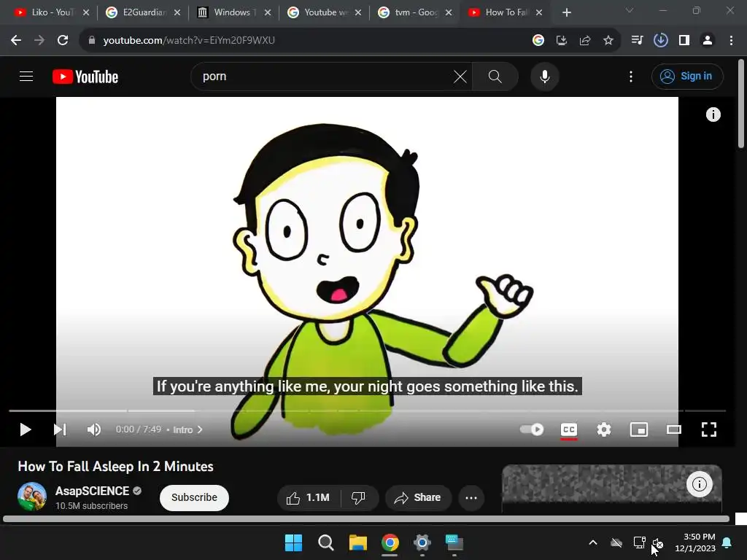Open clock showing 3:50 PM

(695, 542)
